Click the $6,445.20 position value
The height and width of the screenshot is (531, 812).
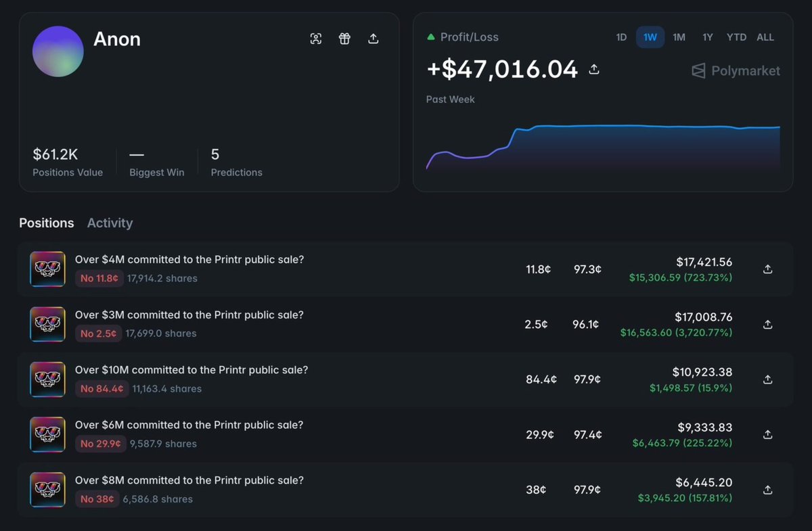(704, 482)
